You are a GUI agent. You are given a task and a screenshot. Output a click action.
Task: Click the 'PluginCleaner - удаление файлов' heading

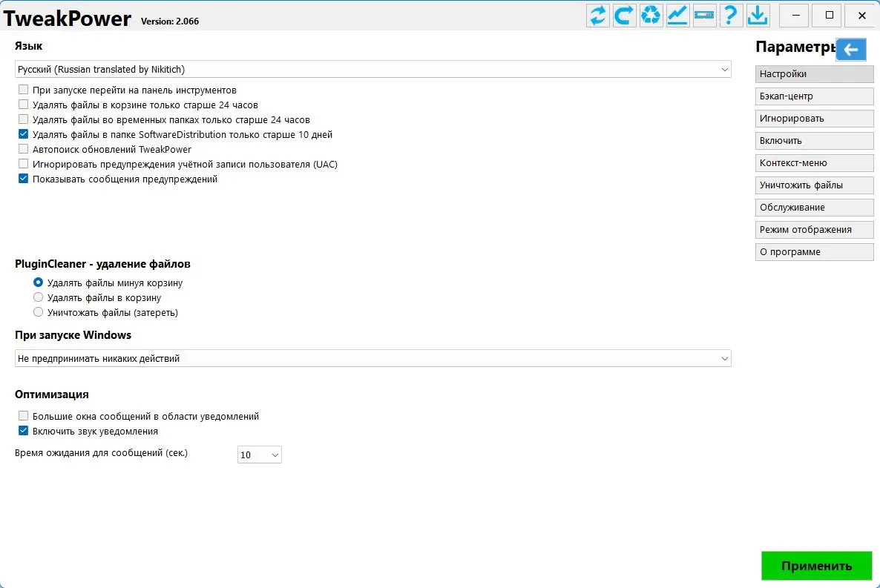click(102, 264)
